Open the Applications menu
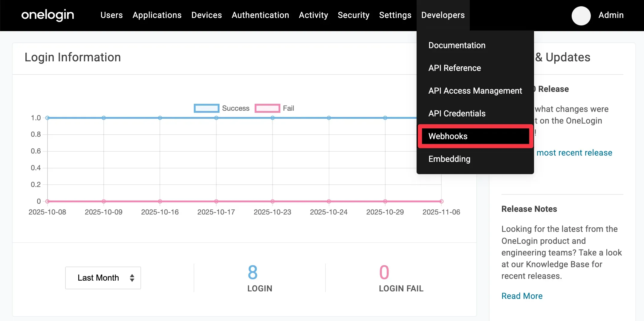 (x=157, y=15)
